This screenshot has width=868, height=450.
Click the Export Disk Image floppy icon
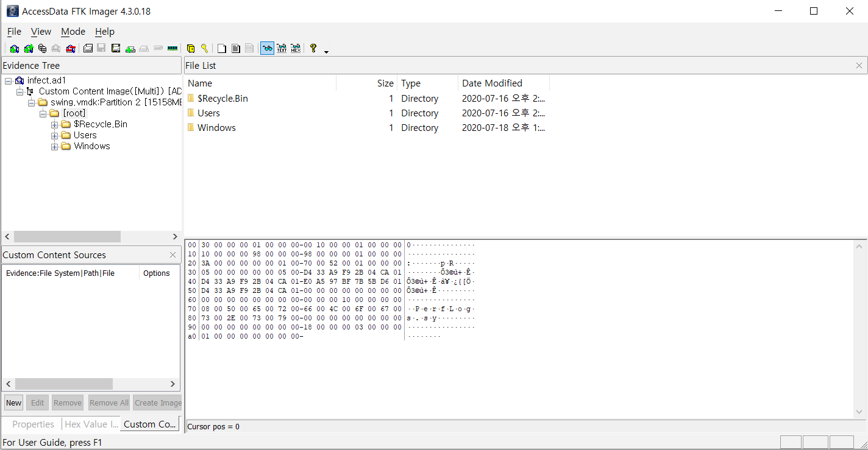coord(101,48)
